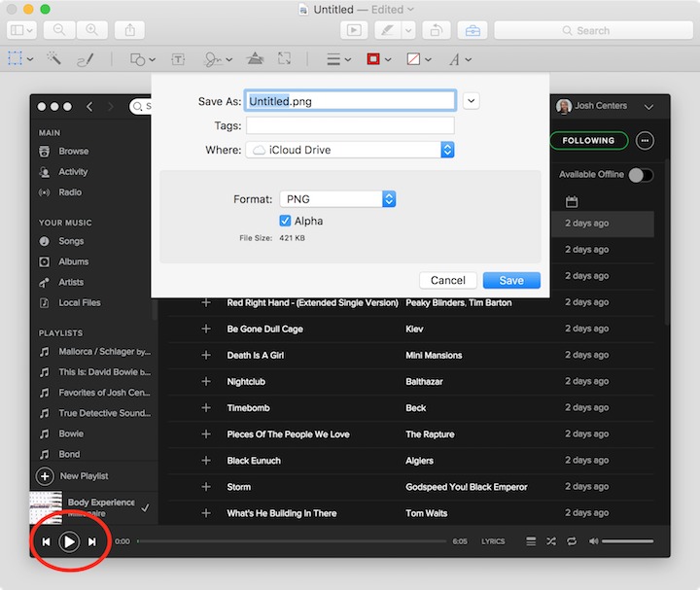Click the zoom out magnifier in Preview toolbar
Screen dimensions: 700x590
59,30
